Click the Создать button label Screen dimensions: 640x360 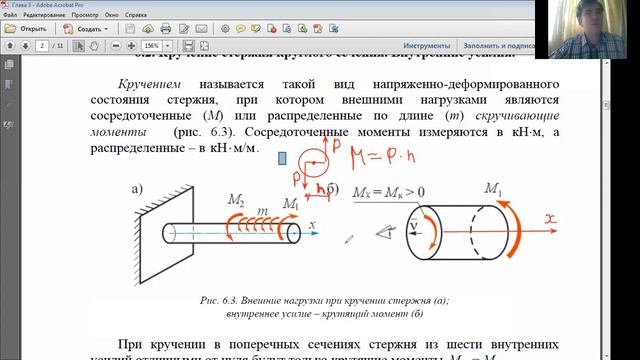point(89,29)
